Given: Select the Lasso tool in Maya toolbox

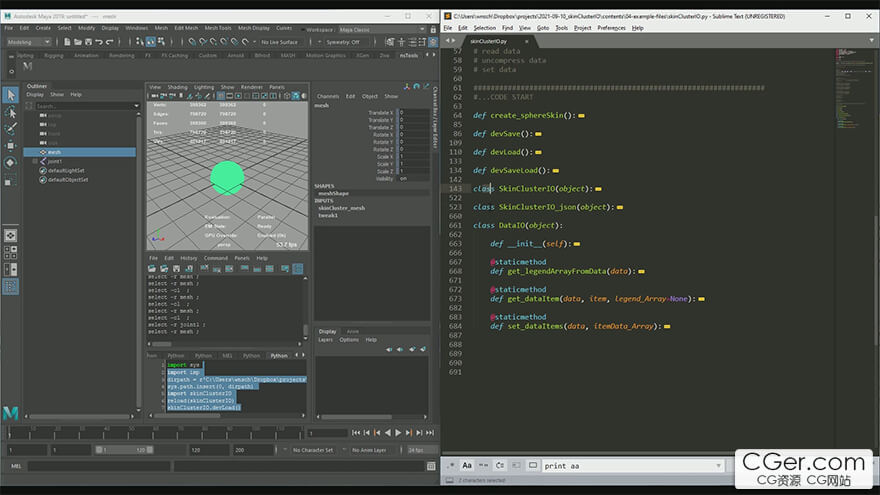Looking at the screenshot, I should pyautogui.click(x=11, y=112).
